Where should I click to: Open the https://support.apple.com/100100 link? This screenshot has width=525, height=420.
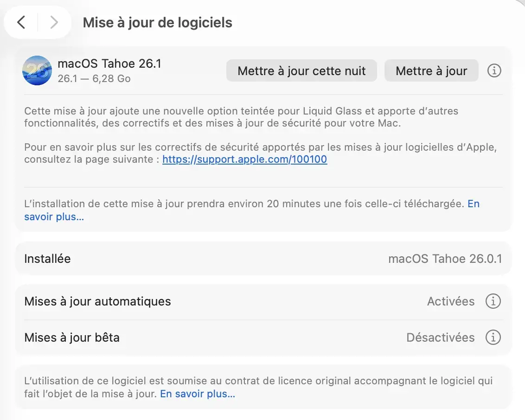[x=244, y=159]
